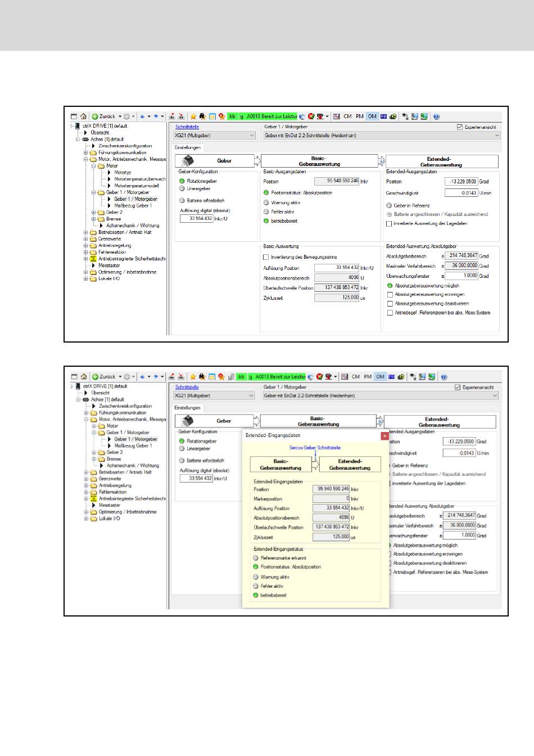Click the home icon in upper window toolbar
534x756 pixels.
coord(83,116)
